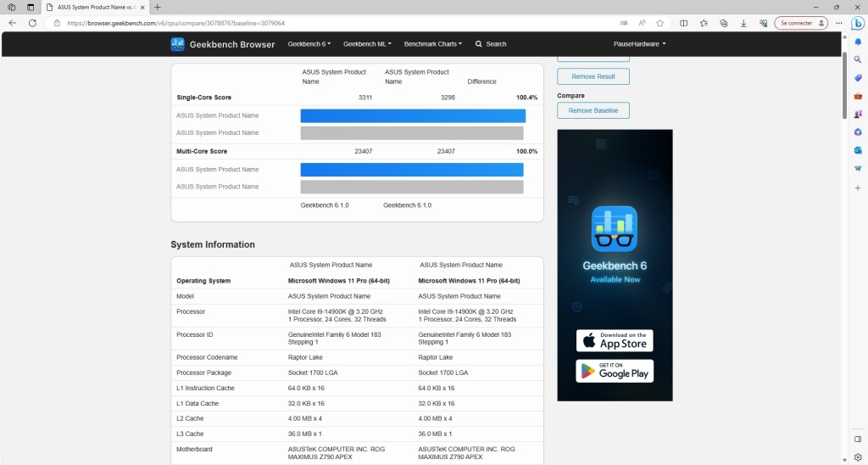Click System Information heading

[x=213, y=244]
